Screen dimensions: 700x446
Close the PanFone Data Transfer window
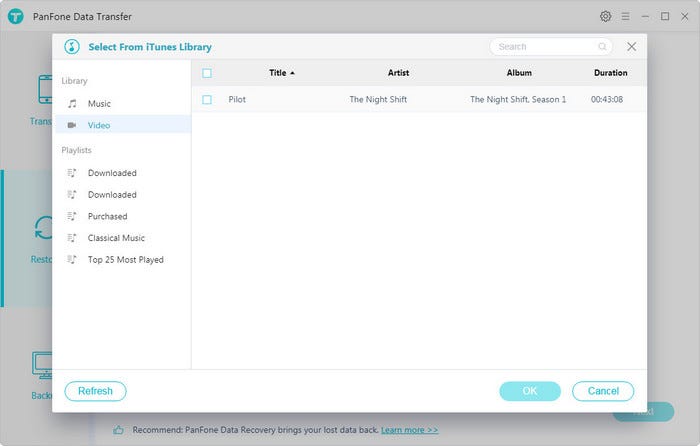685,17
